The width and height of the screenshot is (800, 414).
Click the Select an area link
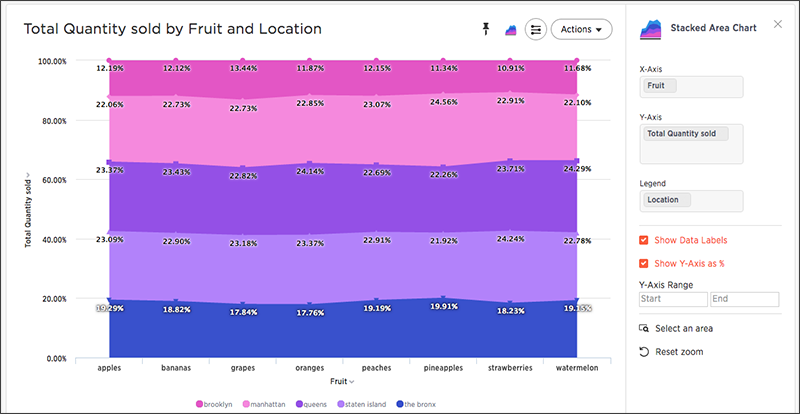(x=684, y=328)
